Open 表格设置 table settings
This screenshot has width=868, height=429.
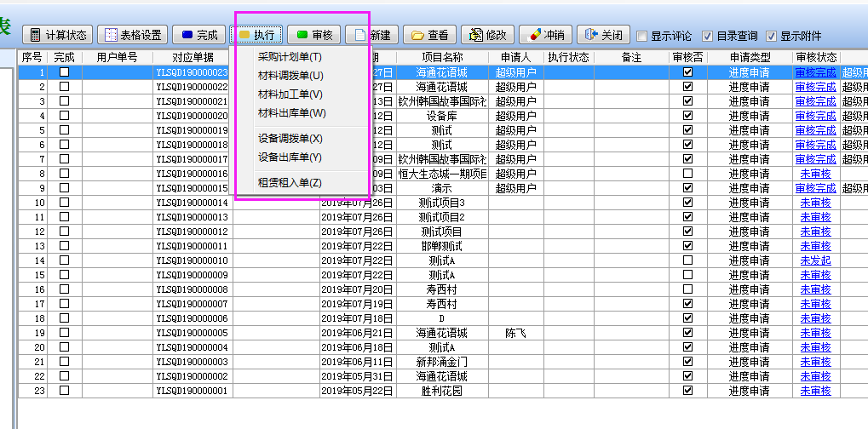pyautogui.click(x=132, y=35)
